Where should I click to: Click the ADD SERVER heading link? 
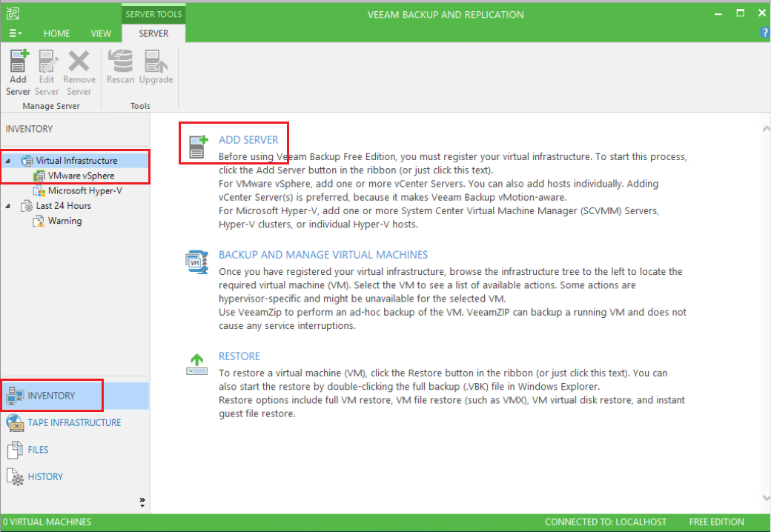[x=248, y=139]
